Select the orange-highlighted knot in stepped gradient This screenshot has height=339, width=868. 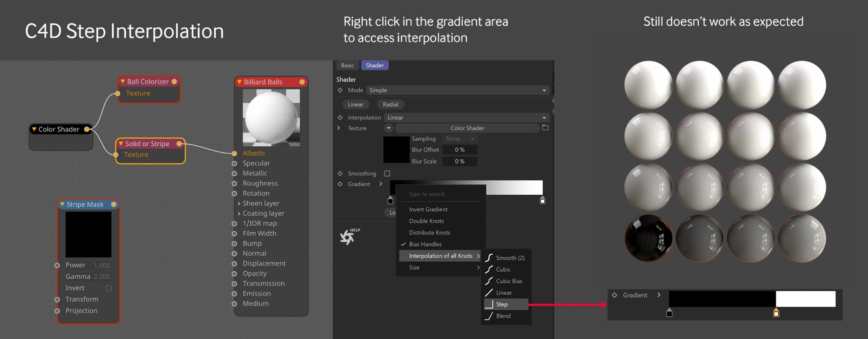pos(776,313)
